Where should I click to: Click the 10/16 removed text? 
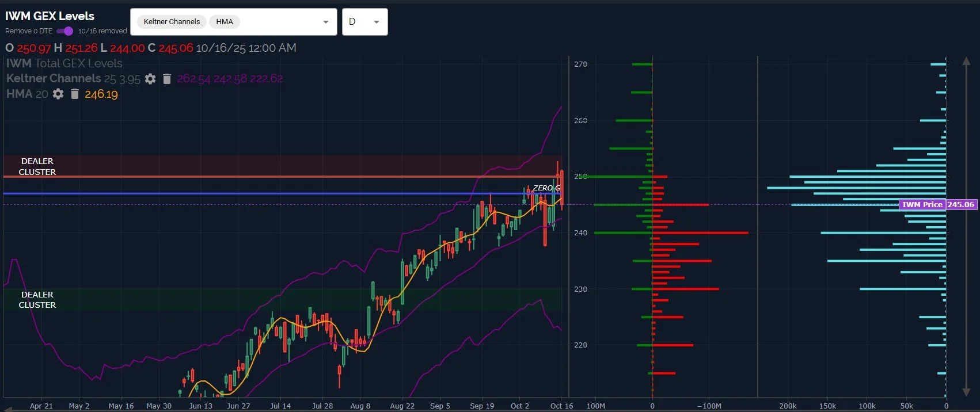pos(102,31)
